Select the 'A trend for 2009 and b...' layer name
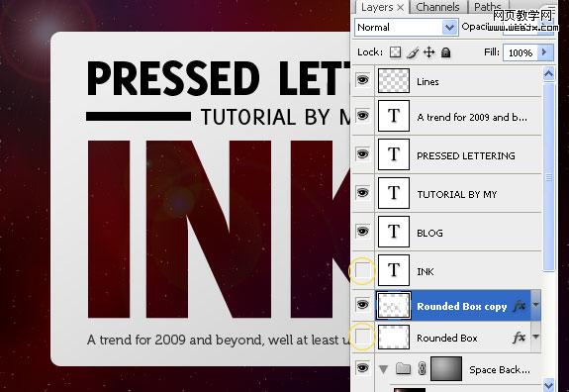Image resolution: width=569 pixels, height=392 pixels. pyautogui.click(x=472, y=117)
